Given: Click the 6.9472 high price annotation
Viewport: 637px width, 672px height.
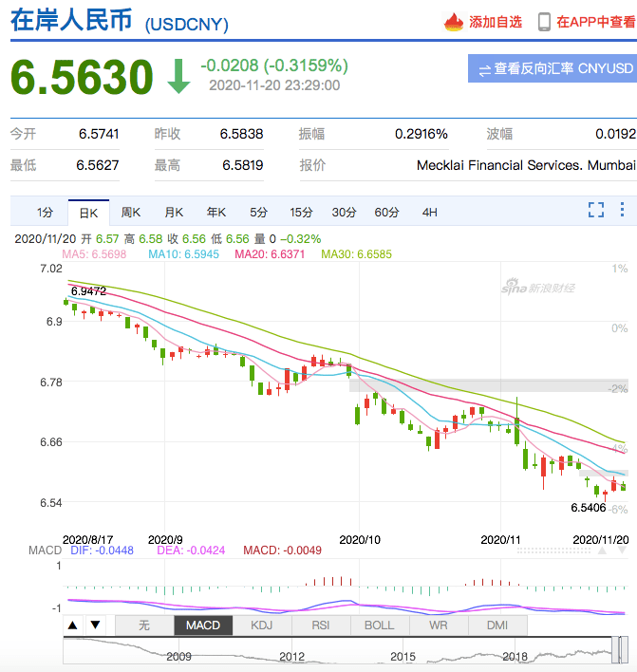Looking at the screenshot, I should pyautogui.click(x=88, y=291).
